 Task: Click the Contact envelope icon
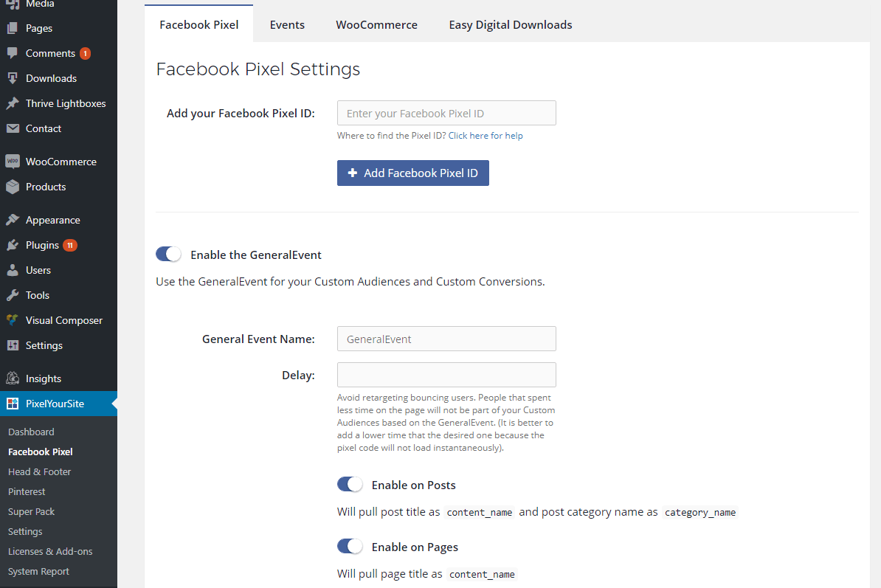(x=13, y=128)
